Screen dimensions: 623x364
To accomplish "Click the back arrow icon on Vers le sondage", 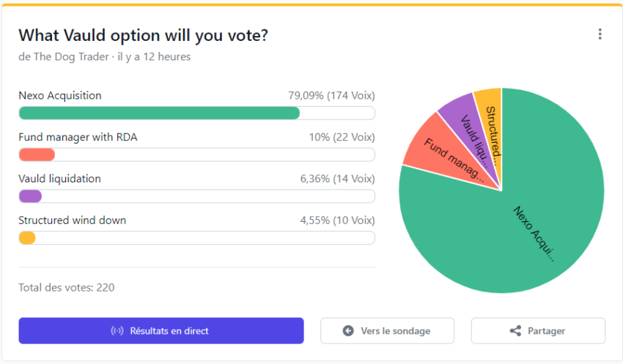I will click(348, 330).
